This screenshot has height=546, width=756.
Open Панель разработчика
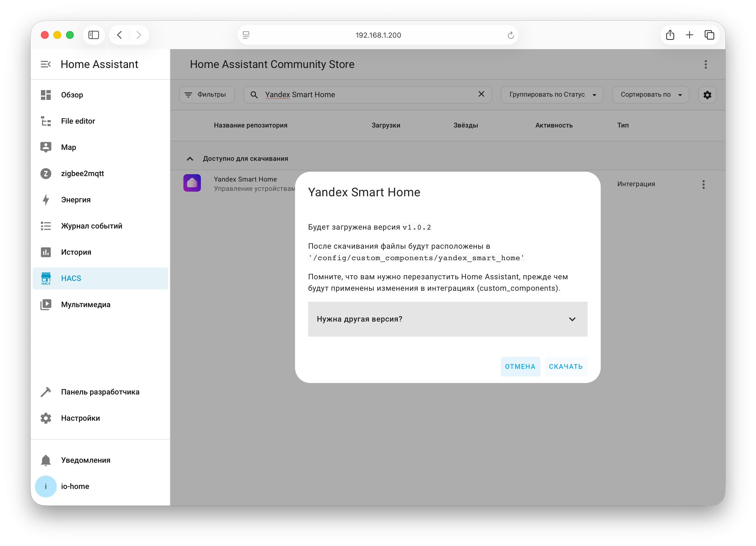100,392
